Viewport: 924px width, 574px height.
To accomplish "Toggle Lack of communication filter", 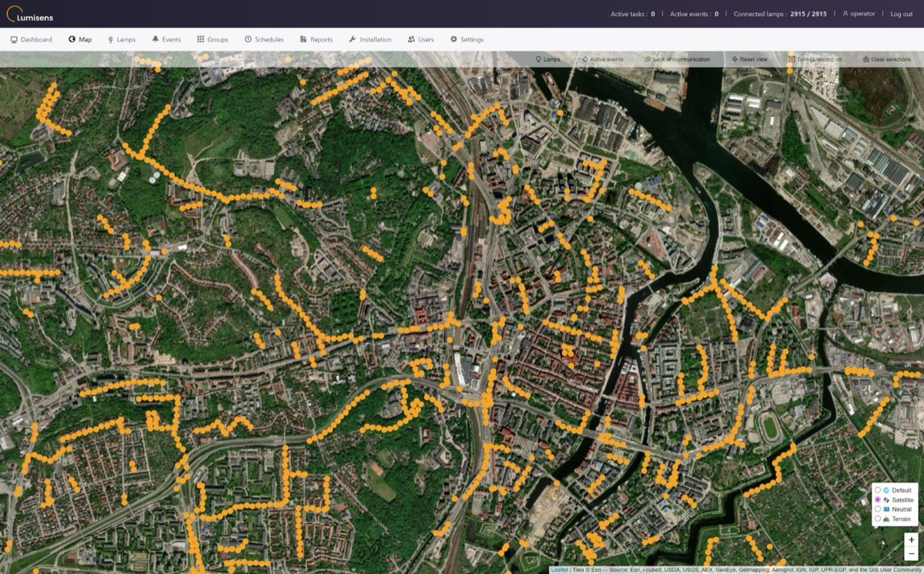I will 677,59.
